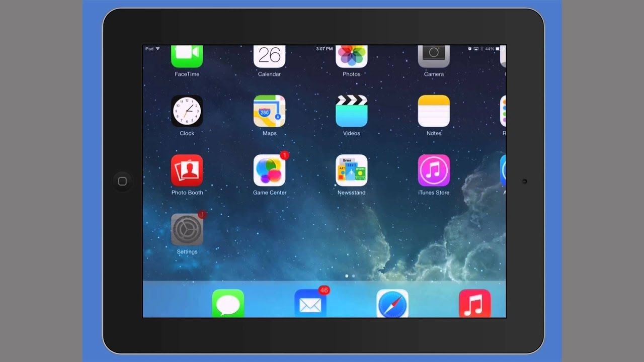Open the Videos app

click(x=351, y=111)
